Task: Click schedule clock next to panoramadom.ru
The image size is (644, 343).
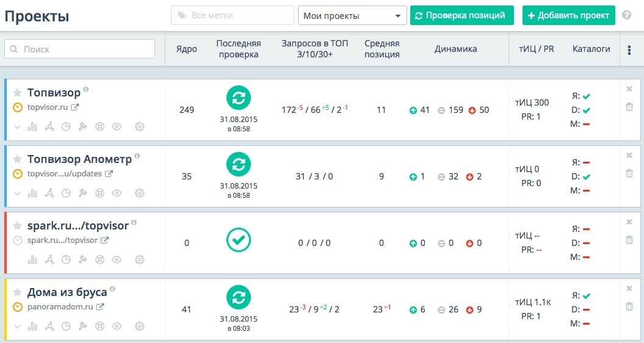Action: [18, 307]
